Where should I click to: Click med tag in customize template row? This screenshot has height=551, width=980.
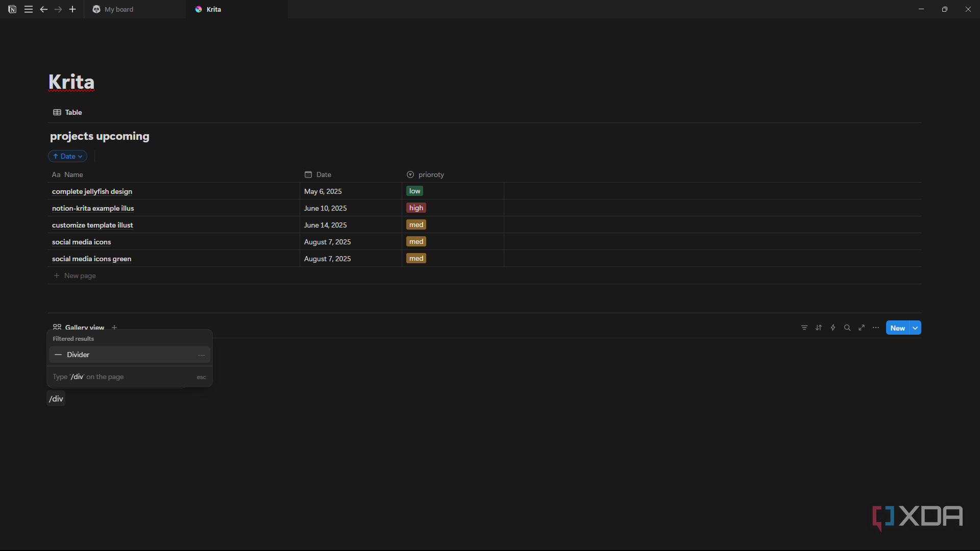(416, 224)
